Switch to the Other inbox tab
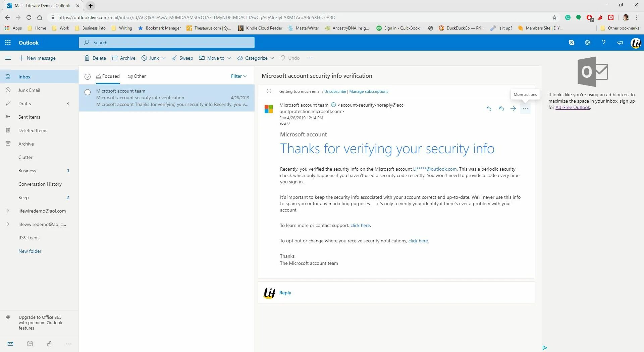 click(x=137, y=76)
